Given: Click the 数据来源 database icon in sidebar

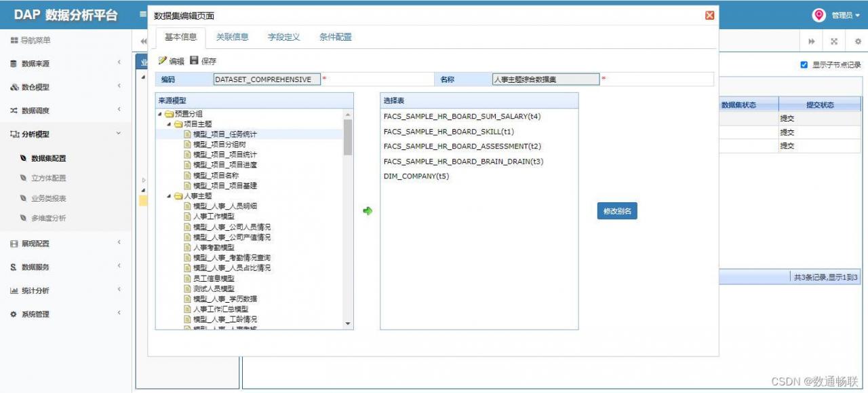Looking at the screenshot, I should (14, 64).
